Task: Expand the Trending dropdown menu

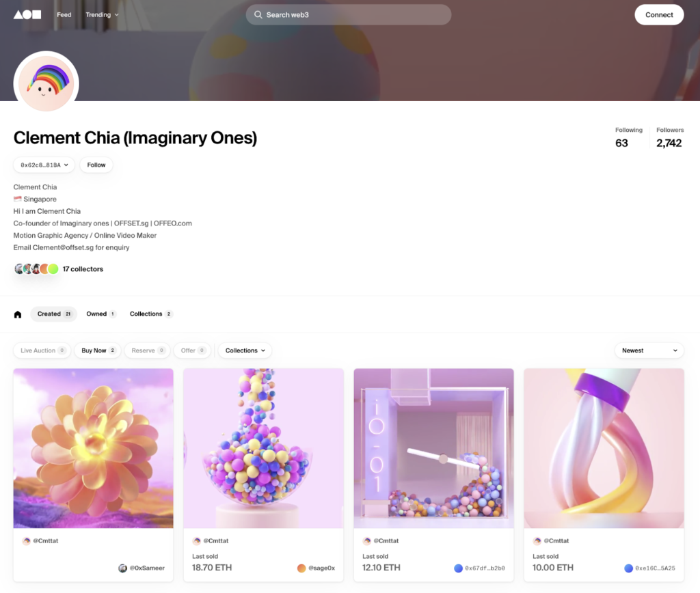Action: pos(103,15)
